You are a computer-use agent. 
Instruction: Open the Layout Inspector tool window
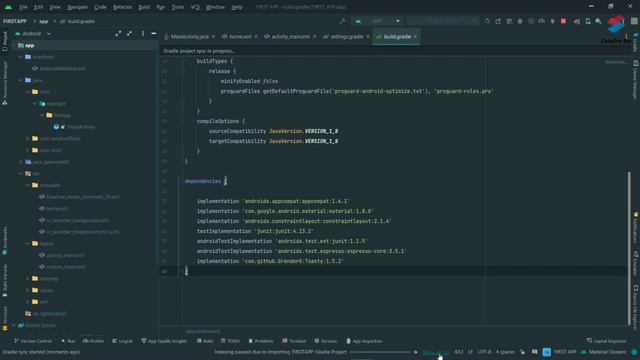click(606, 341)
